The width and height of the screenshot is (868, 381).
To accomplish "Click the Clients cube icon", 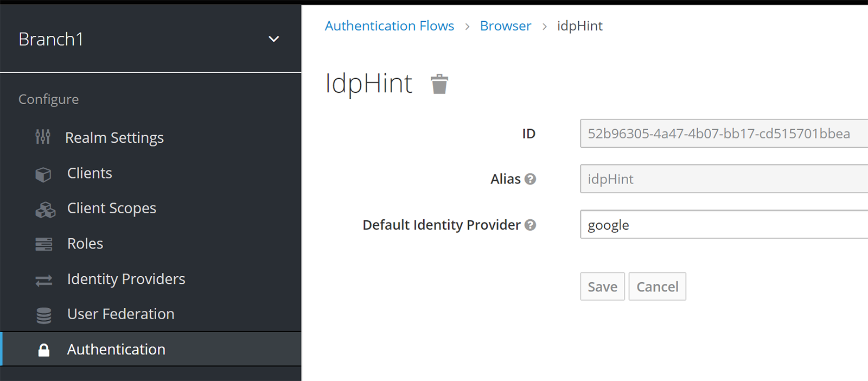I will point(43,174).
